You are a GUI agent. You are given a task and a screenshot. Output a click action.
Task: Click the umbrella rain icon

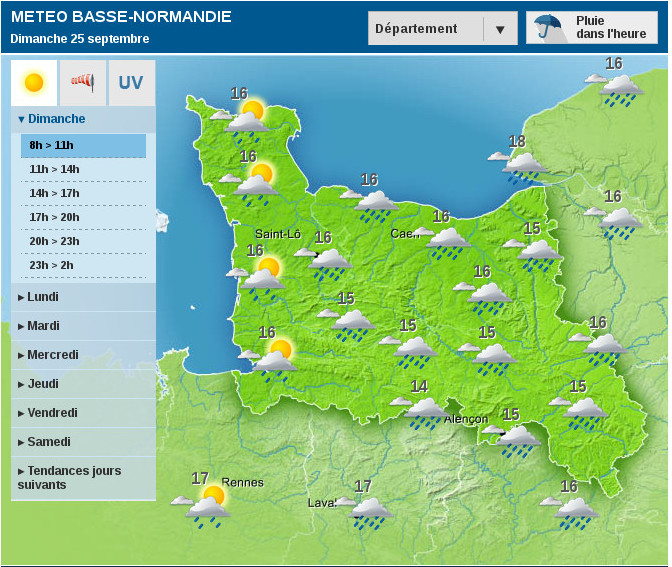pyautogui.click(x=548, y=27)
